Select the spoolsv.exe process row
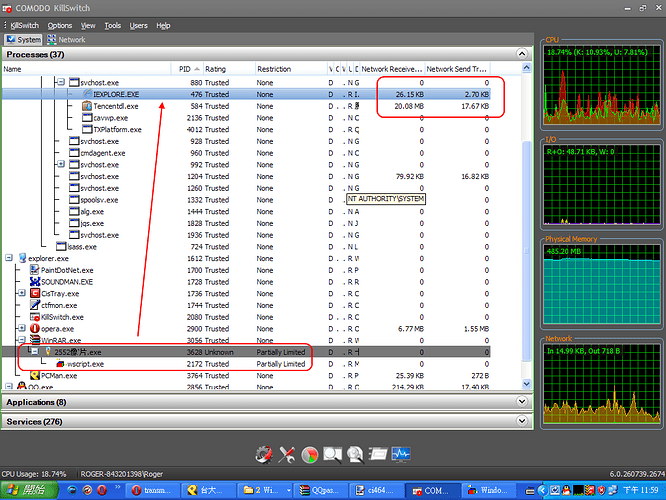 tap(246, 200)
